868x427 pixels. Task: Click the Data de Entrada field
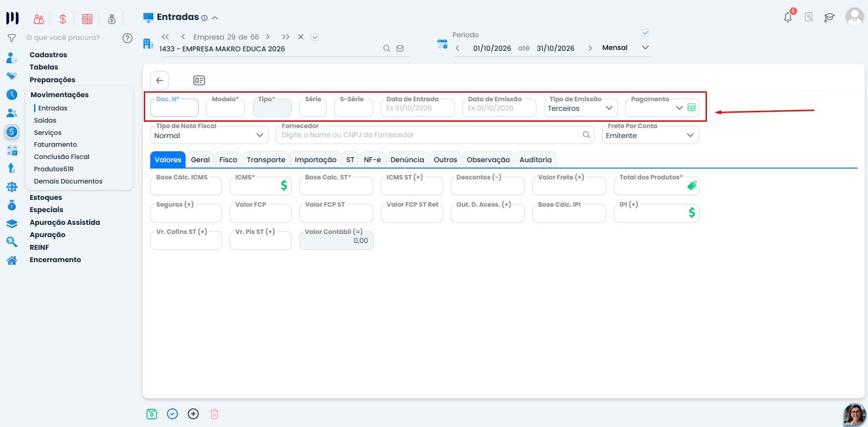[x=417, y=108]
